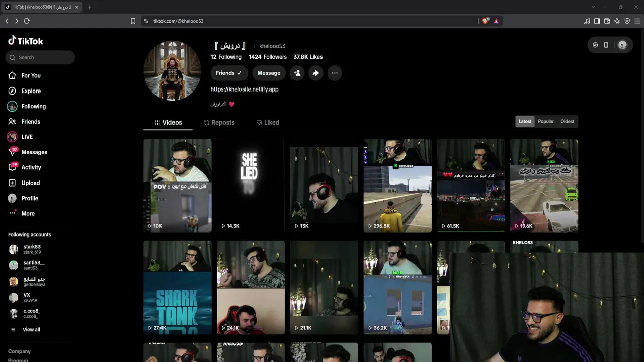Screen dimensions: 644x362
Task: Click the Search field in TikTok sidebar
Action: click(x=40, y=57)
